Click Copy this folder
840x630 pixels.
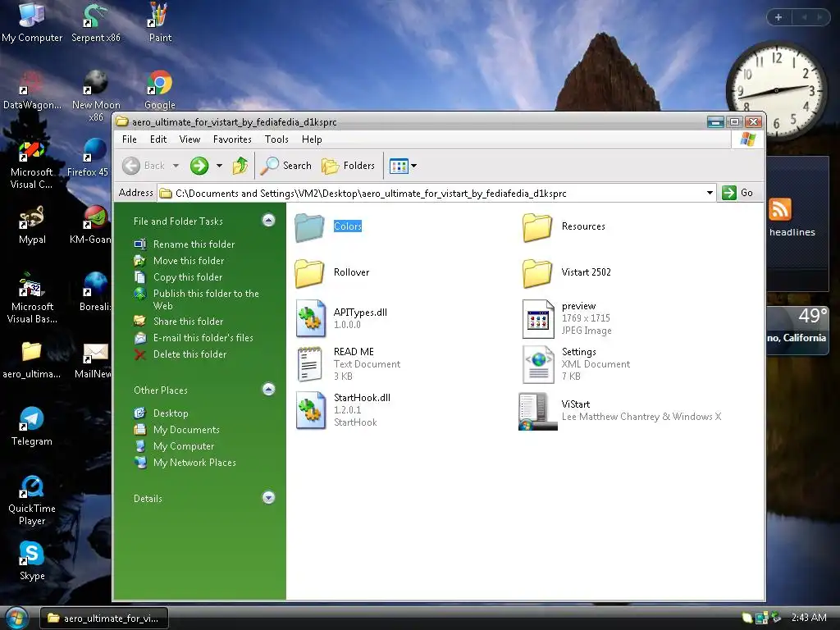[x=178, y=277]
